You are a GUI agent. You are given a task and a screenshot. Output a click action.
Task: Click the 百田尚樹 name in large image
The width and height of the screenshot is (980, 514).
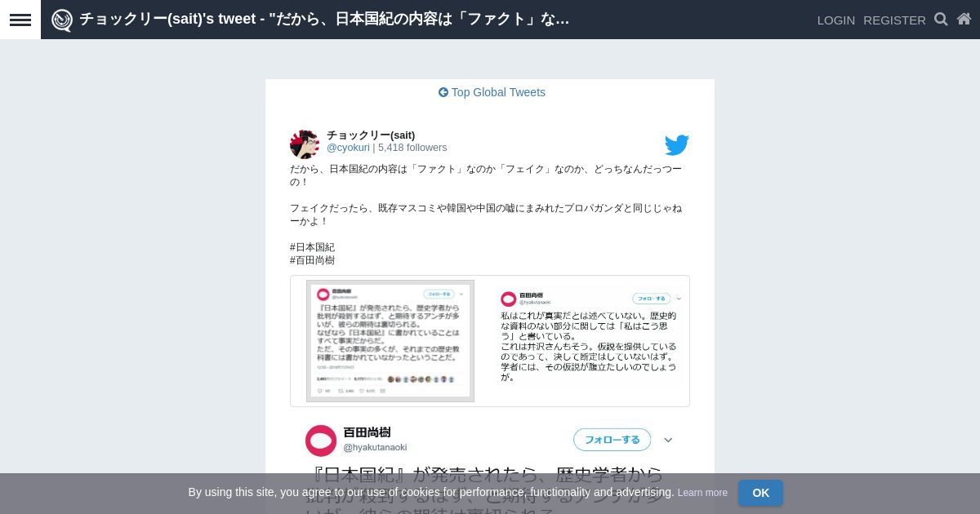tap(367, 432)
